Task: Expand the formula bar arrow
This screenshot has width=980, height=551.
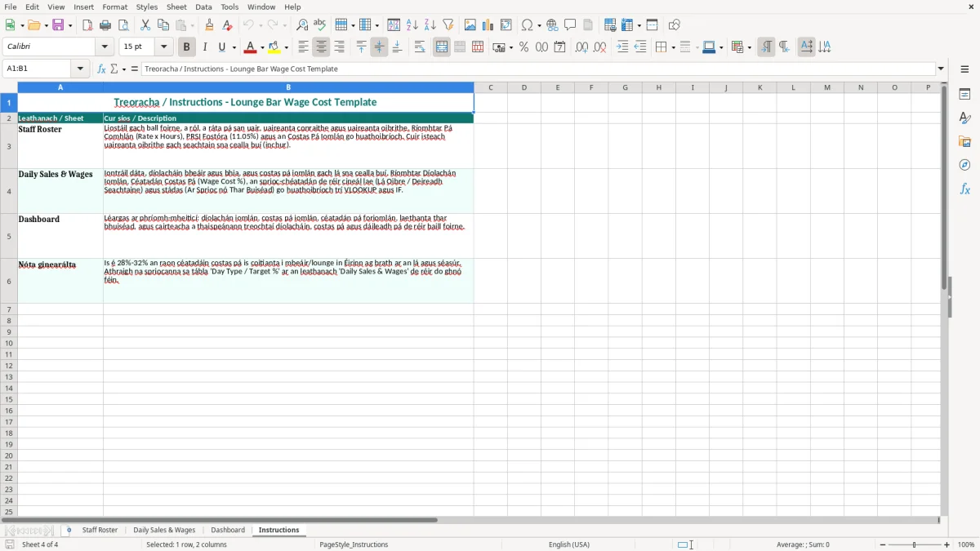Action: click(x=941, y=69)
